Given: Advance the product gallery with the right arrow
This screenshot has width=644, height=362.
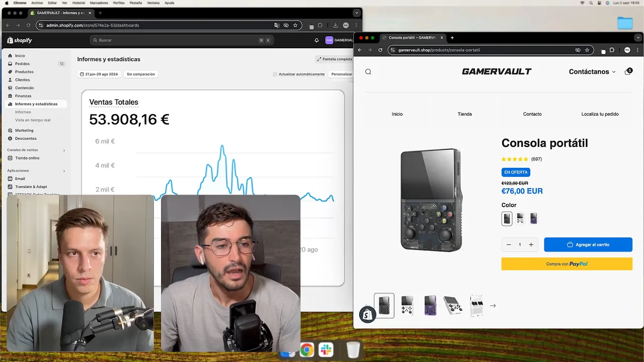Looking at the screenshot, I should click(493, 306).
